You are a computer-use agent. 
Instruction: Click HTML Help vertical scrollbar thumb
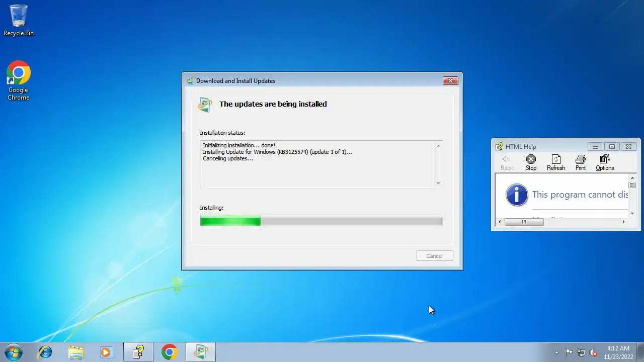click(x=632, y=185)
